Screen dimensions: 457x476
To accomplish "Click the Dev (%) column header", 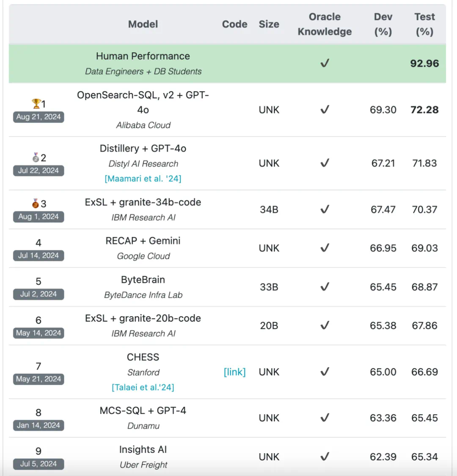I will pyautogui.click(x=383, y=24).
